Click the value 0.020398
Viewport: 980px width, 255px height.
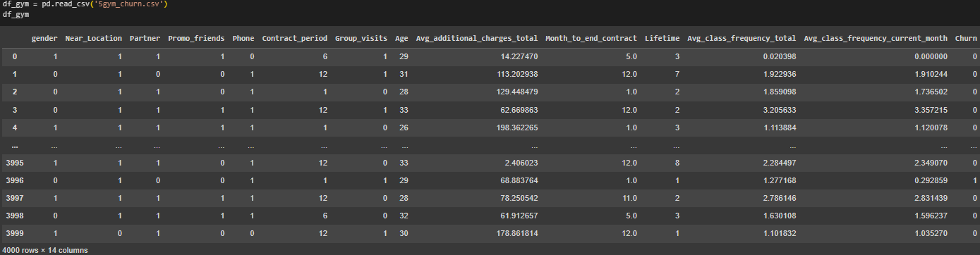pos(780,56)
